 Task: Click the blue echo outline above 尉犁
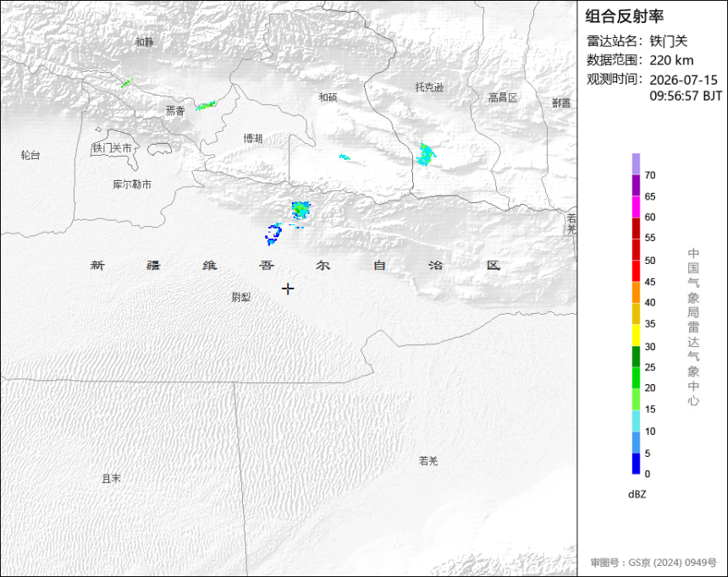[x=273, y=234]
